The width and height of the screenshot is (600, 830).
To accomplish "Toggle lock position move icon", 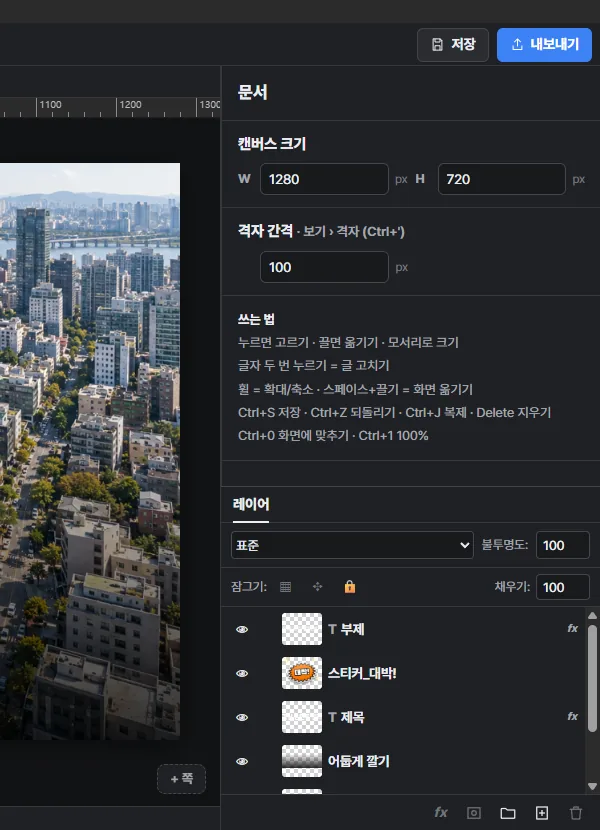I will coord(317,587).
